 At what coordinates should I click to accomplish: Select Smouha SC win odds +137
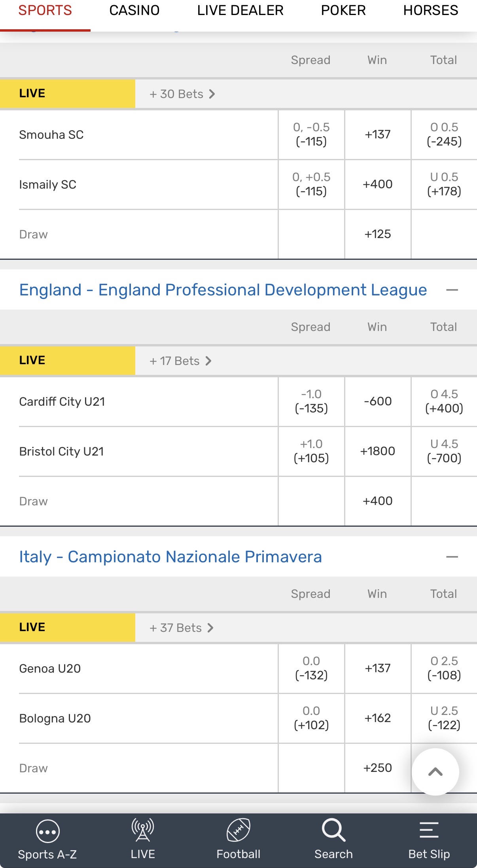pyautogui.click(x=378, y=134)
